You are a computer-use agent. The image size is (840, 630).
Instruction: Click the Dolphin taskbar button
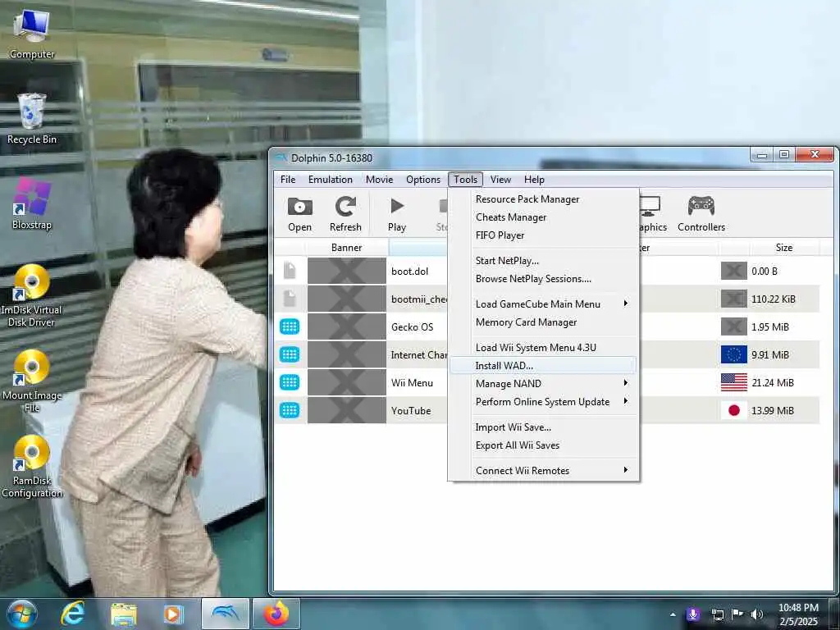tap(226, 614)
